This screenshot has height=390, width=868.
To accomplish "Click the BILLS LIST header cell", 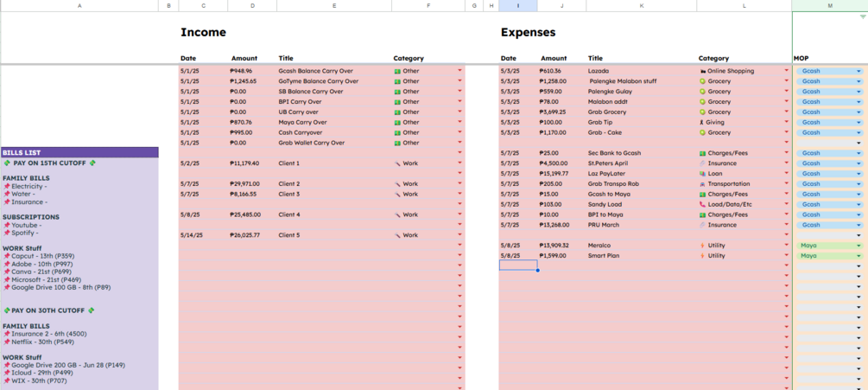I will [79, 152].
